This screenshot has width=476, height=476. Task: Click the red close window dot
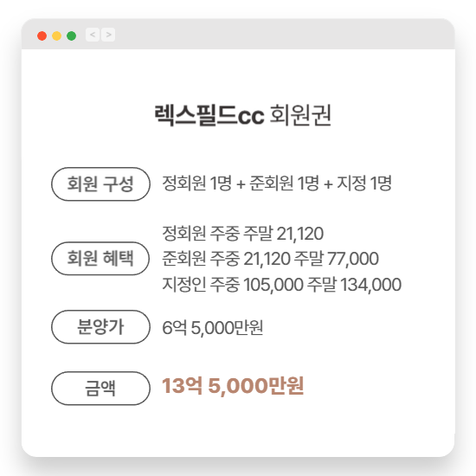coord(42,35)
